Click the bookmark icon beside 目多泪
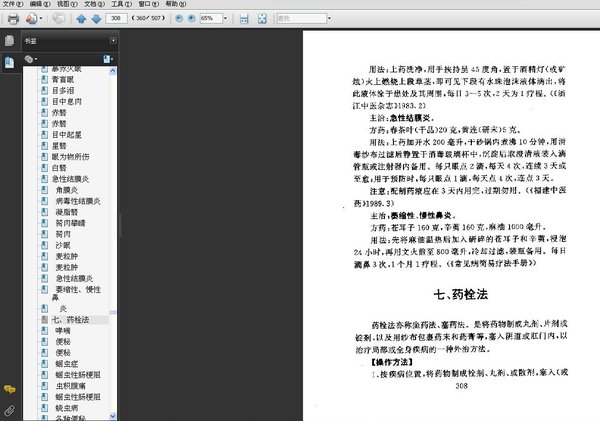 tap(44, 91)
